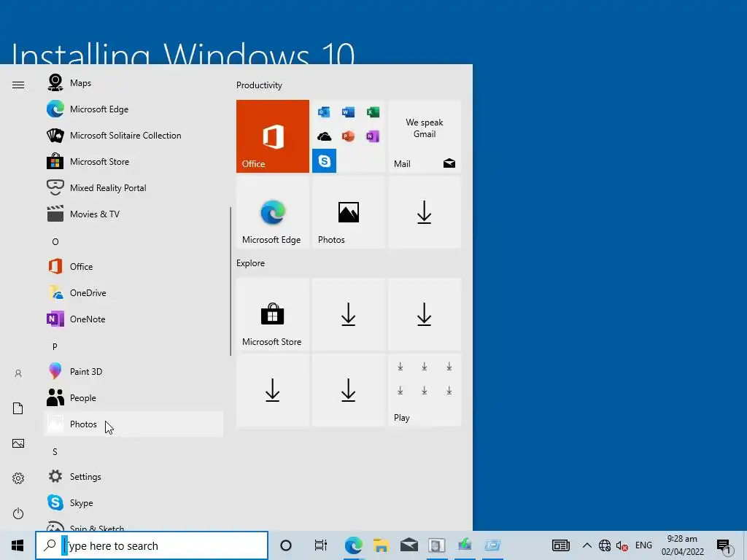Viewport: 747px width, 560px height.
Task: Launch Mixed Reality Portal
Action: (x=133, y=187)
